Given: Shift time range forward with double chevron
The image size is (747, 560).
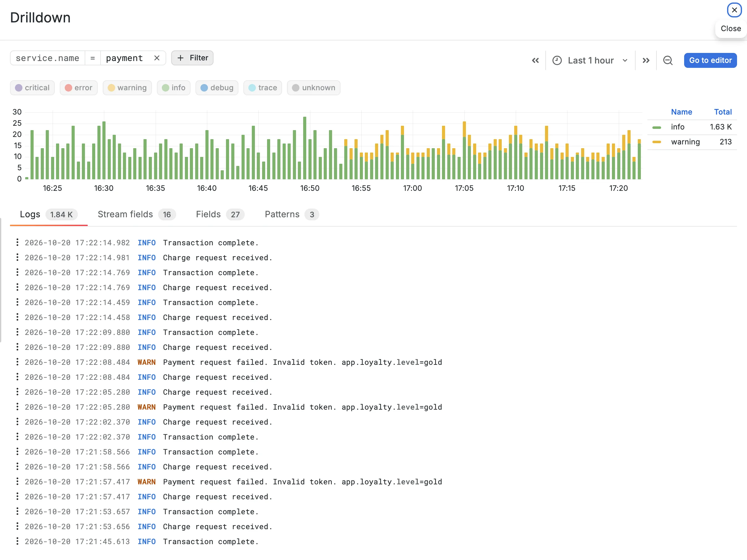Looking at the screenshot, I should pos(646,60).
